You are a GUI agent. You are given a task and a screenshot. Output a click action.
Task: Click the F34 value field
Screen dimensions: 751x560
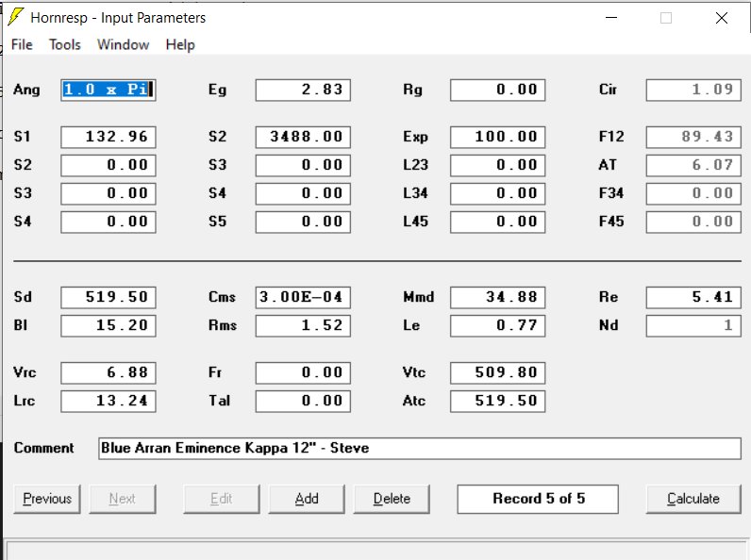click(693, 193)
